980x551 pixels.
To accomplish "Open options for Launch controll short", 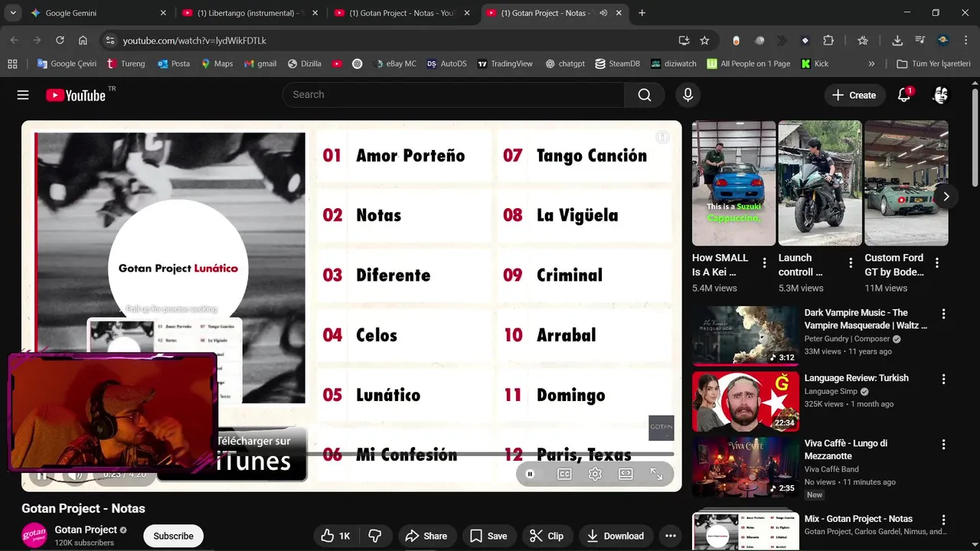I will 851,263.
